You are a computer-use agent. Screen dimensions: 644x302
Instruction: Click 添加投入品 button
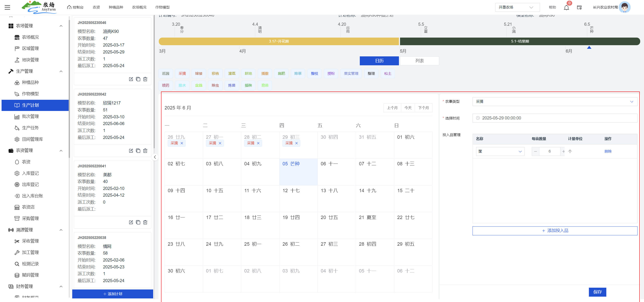tap(555, 230)
